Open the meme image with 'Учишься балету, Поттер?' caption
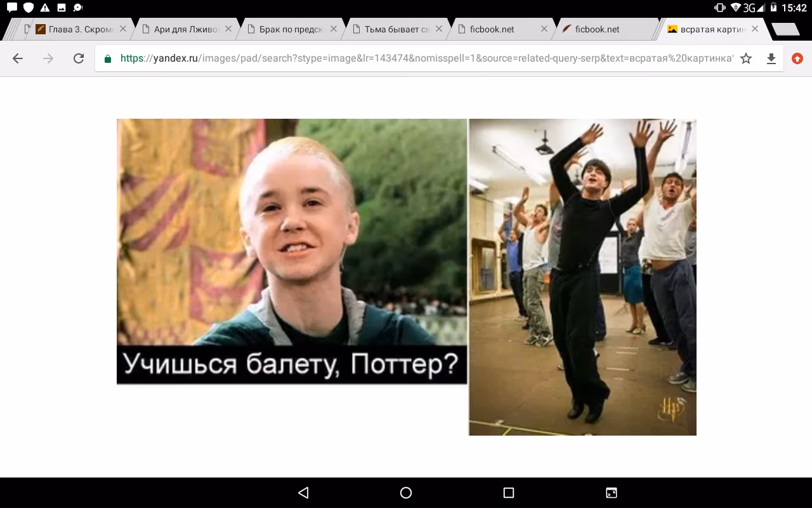The height and width of the screenshot is (508, 812). pyautogui.click(x=292, y=251)
